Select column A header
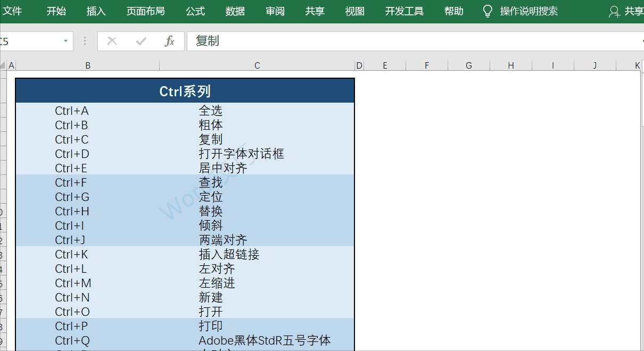Screen dimensions: 644x351 point(12,65)
